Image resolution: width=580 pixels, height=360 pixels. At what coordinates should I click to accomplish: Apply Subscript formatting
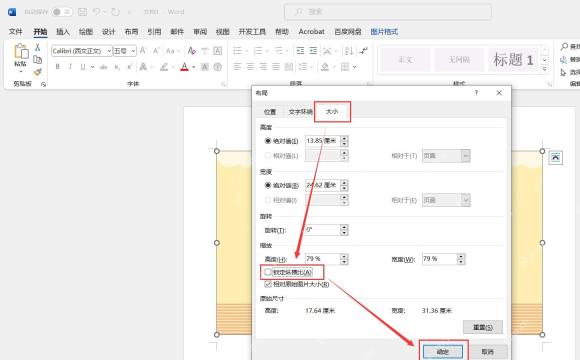117,67
